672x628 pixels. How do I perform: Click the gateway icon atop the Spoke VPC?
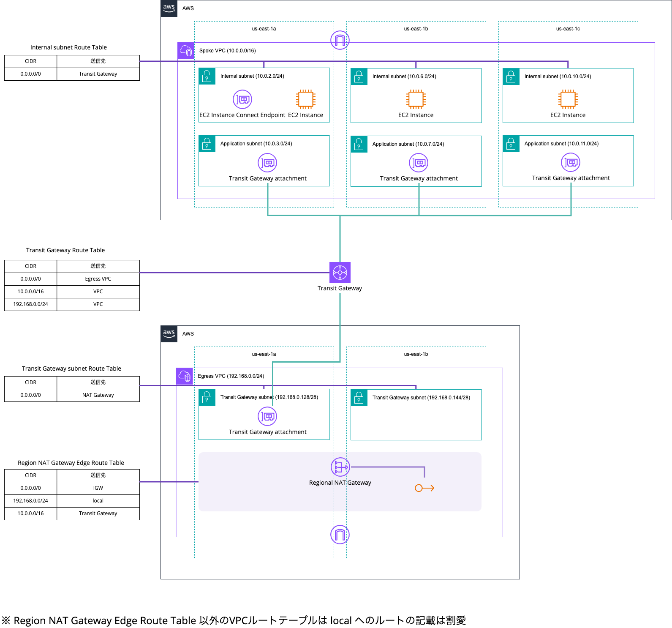click(x=340, y=40)
